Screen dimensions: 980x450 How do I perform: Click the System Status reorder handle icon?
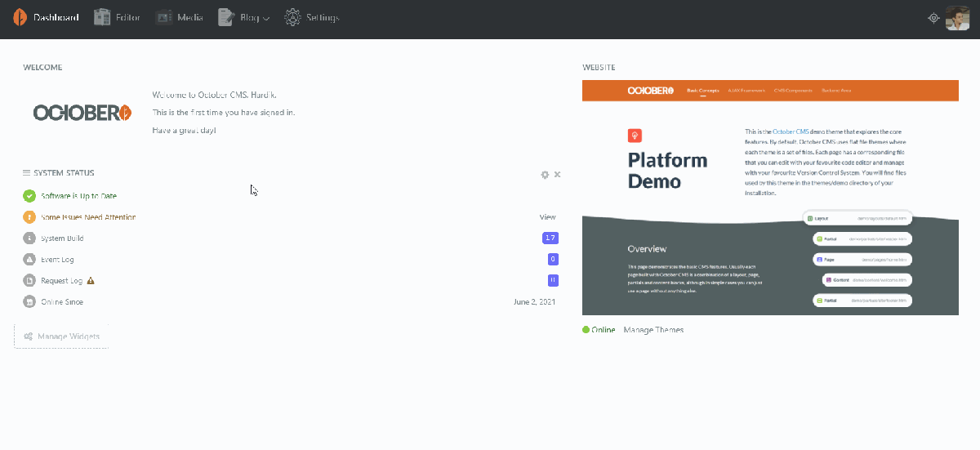pyautogui.click(x=27, y=173)
